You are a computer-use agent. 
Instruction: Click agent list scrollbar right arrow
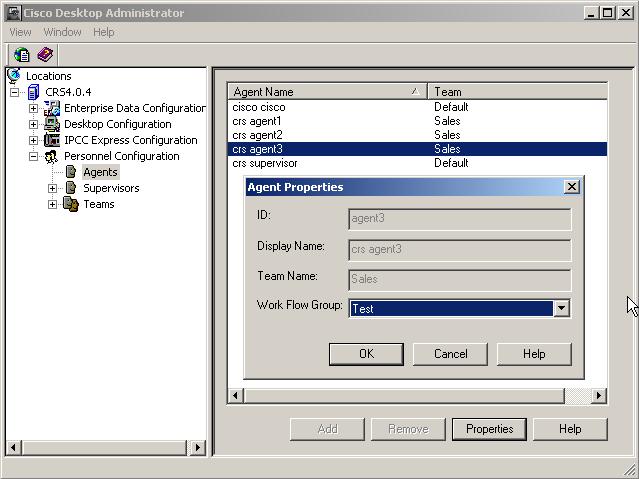tap(599, 395)
